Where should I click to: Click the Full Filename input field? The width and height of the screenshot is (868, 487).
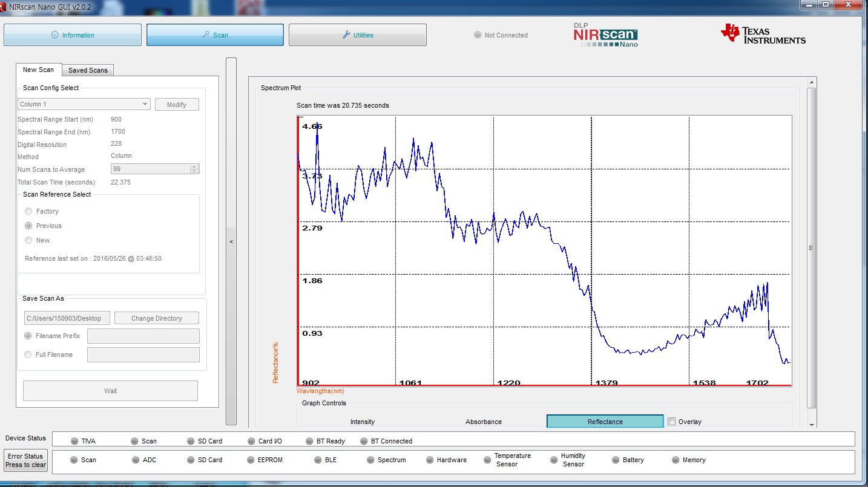click(x=143, y=355)
